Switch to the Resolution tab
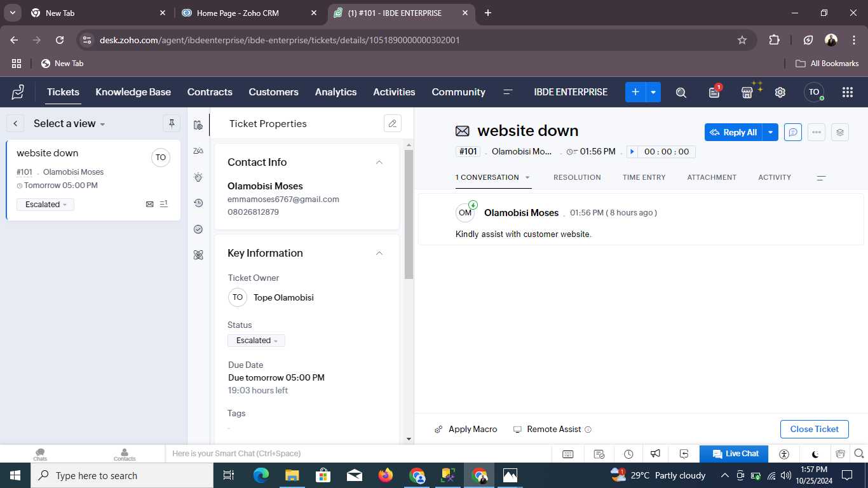The width and height of the screenshot is (868, 488). pyautogui.click(x=577, y=177)
